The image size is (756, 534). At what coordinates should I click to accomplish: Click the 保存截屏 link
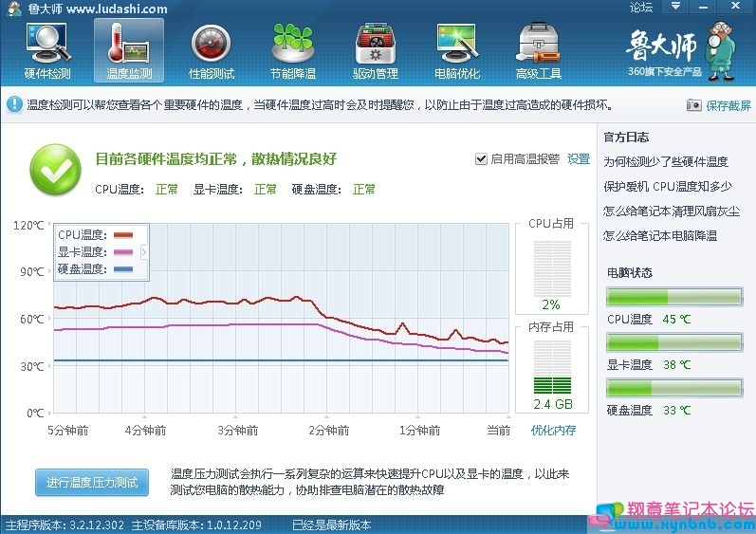point(728,105)
